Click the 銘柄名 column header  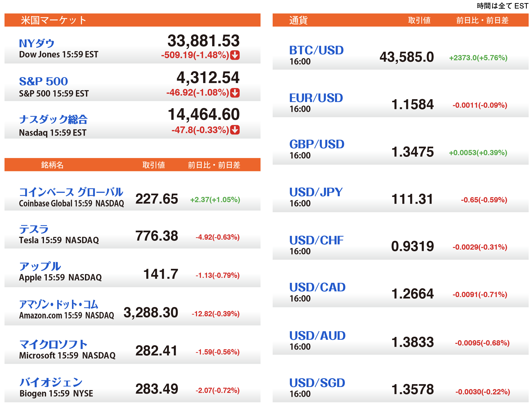click(x=52, y=165)
